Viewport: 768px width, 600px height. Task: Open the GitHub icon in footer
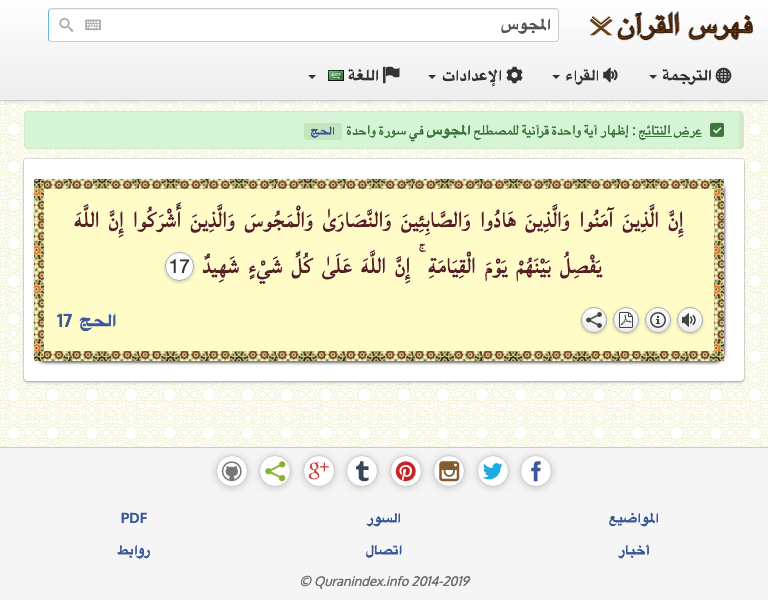coord(232,472)
